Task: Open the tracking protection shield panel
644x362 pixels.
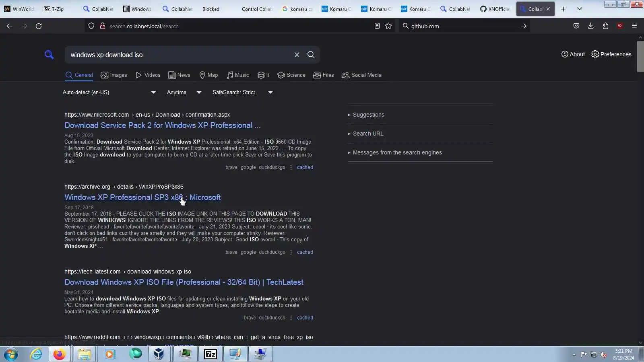Action: pyautogui.click(x=91, y=26)
